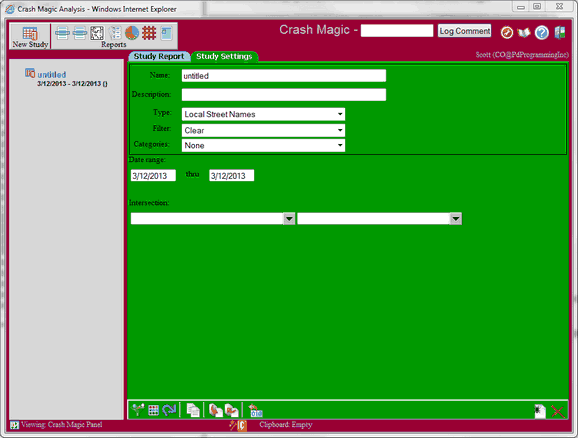
Task: Click the second paste clipboard icon
Action: (x=232, y=410)
